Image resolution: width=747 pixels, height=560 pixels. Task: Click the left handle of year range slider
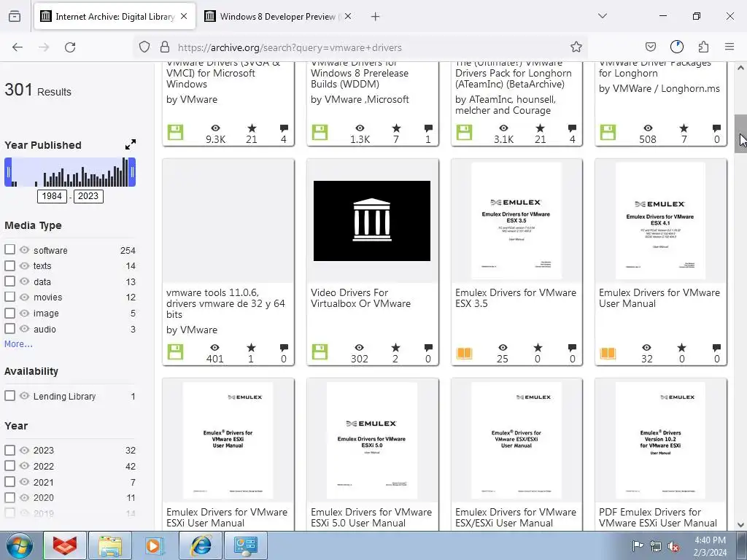click(8, 172)
